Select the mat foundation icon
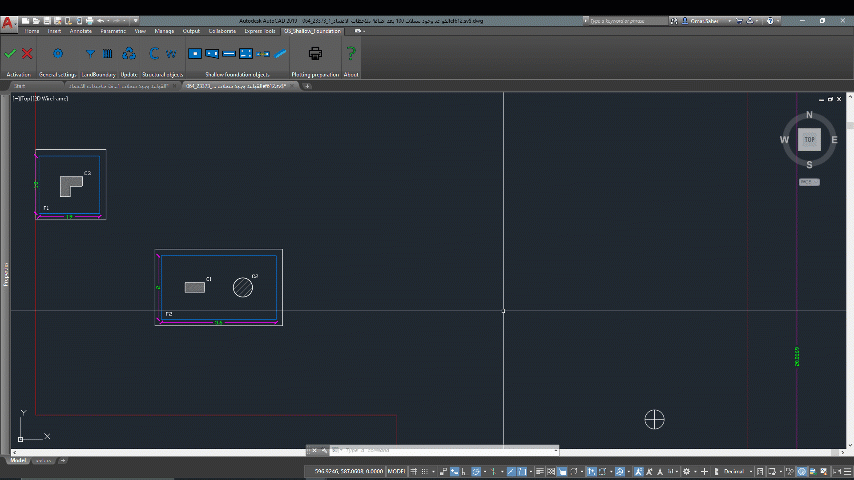854x480 pixels. tap(246, 53)
